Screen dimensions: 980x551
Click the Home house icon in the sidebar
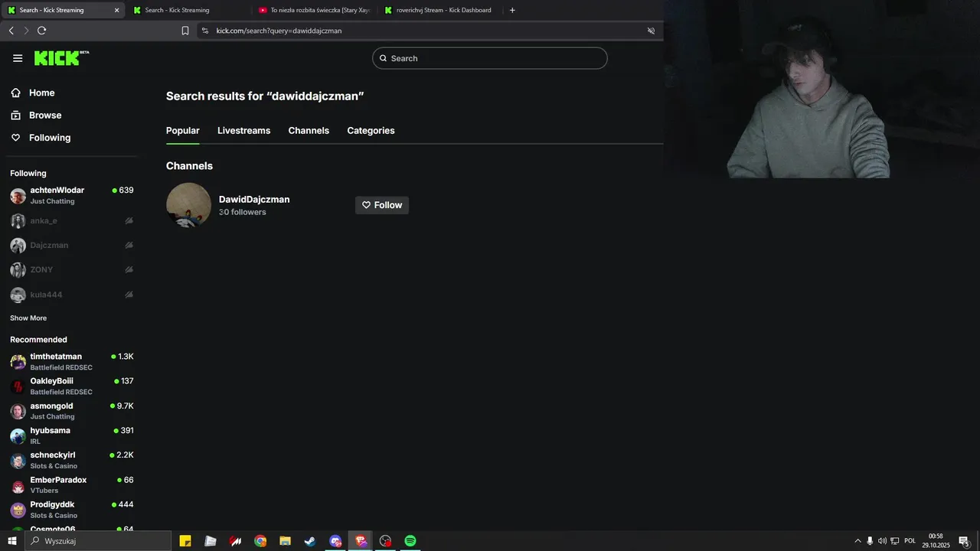[x=15, y=93]
